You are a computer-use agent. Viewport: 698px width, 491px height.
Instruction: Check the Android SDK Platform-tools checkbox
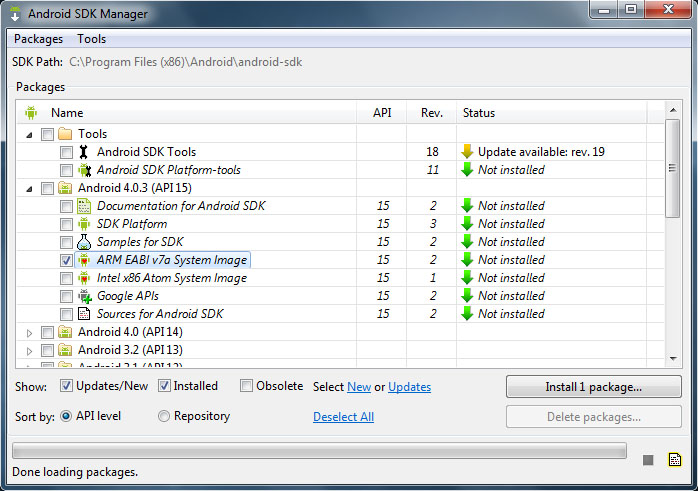(66, 170)
